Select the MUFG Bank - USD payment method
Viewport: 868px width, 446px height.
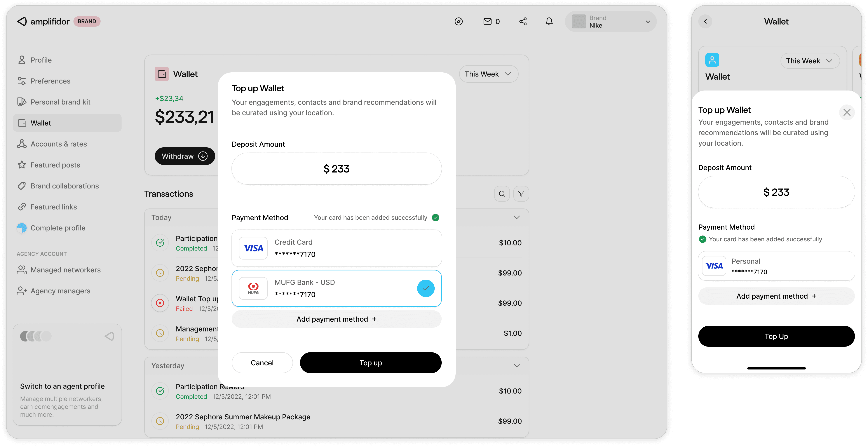point(336,288)
